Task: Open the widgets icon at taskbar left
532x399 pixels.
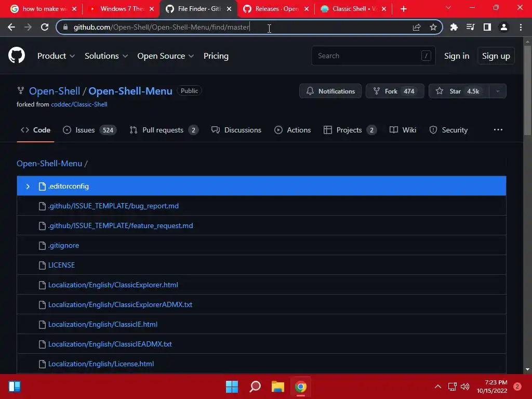Action: point(15,387)
